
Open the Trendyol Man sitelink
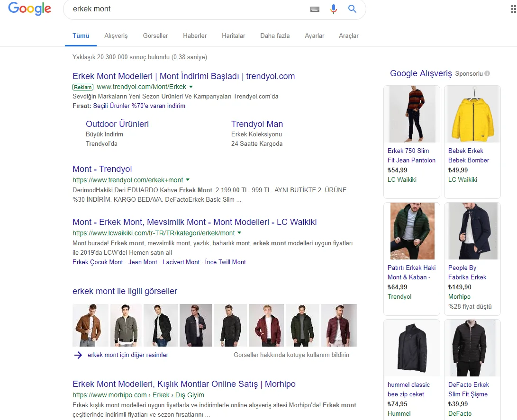point(257,124)
